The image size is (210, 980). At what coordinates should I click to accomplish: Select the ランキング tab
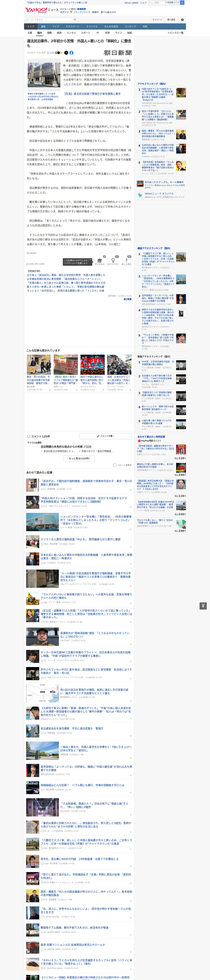point(130,27)
